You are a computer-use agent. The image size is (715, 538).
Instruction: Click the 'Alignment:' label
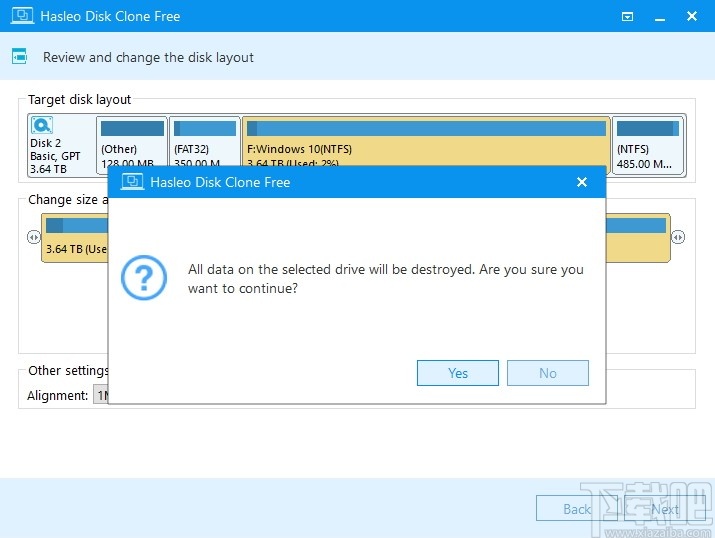[57, 395]
